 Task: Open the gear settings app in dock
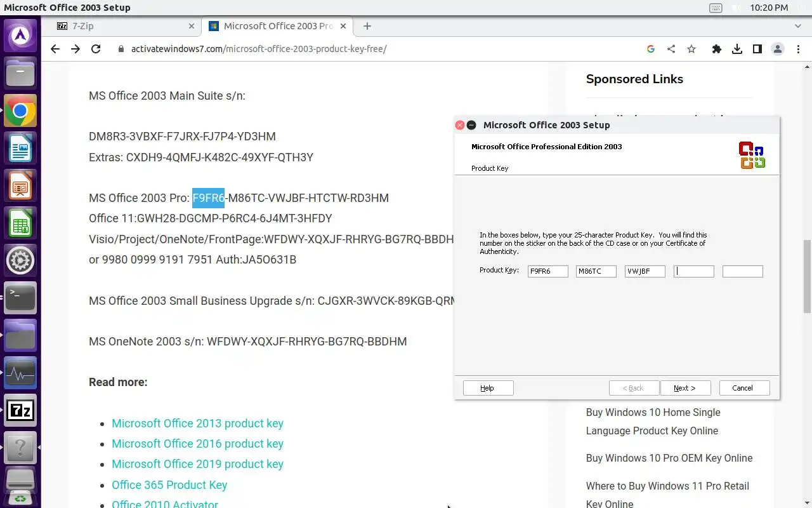pyautogui.click(x=20, y=260)
